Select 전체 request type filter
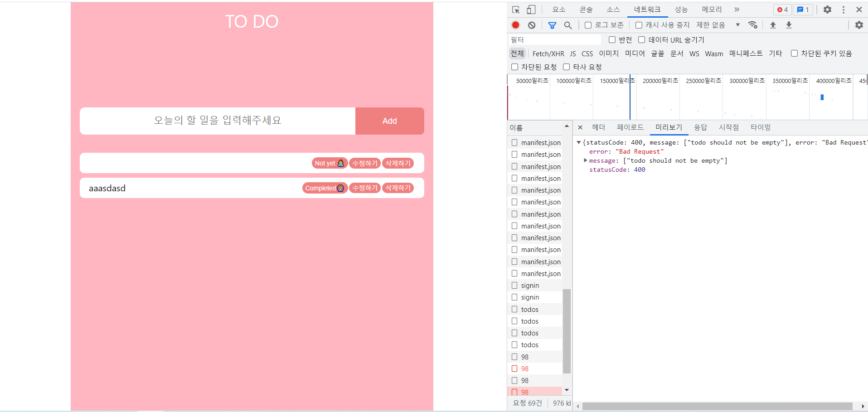 point(517,53)
